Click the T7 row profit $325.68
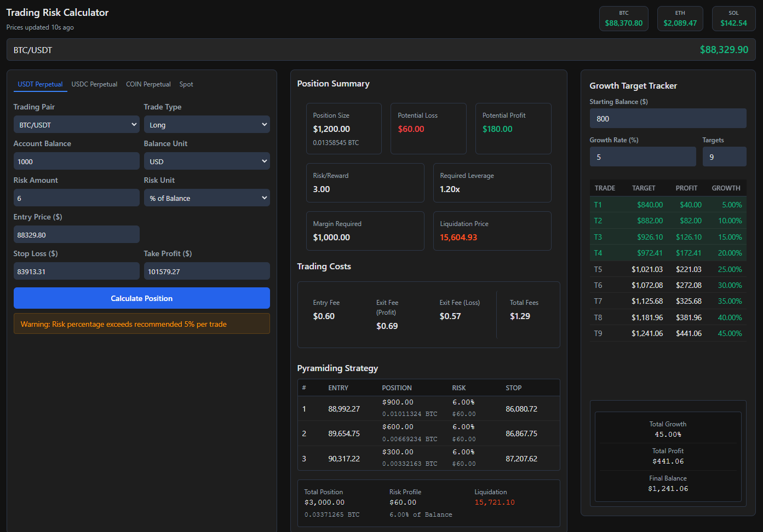763x532 pixels. point(689,301)
